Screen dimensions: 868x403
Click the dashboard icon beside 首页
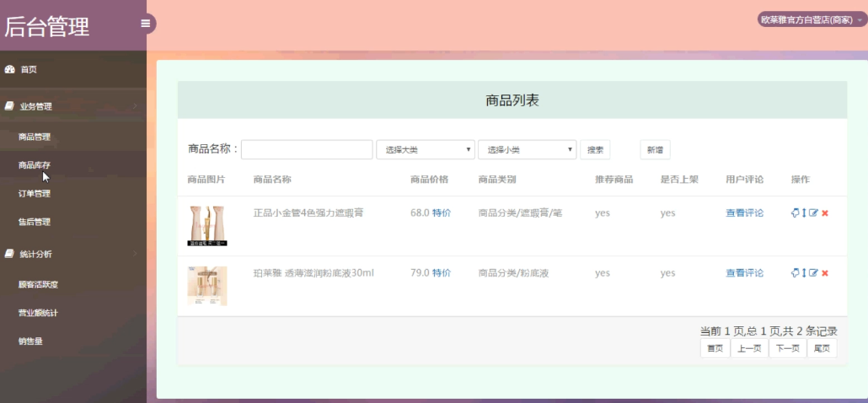point(9,69)
